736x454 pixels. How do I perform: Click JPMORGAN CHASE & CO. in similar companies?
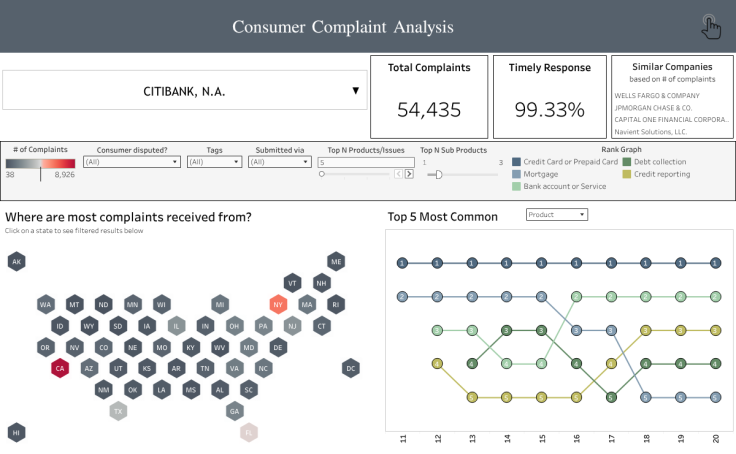tap(652, 108)
